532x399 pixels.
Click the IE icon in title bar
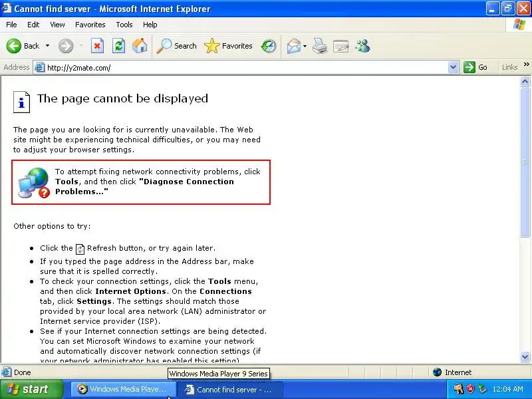[x=6, y=8]
